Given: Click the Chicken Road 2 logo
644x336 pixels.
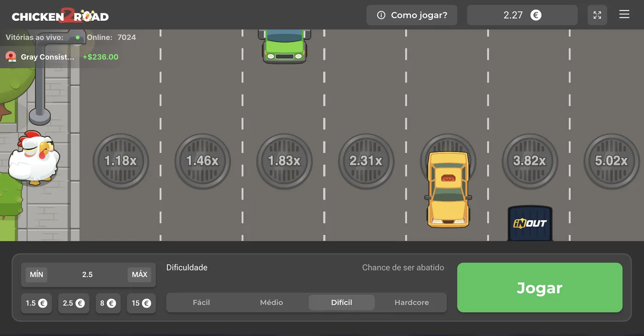Looking at the screenshot, I should pos(60,16).
